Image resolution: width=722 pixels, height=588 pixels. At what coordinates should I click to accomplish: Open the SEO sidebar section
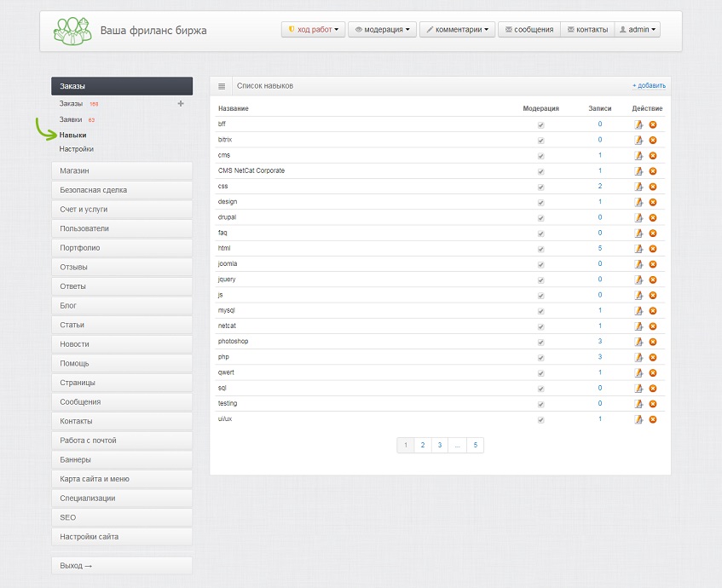tap(122, 517)
